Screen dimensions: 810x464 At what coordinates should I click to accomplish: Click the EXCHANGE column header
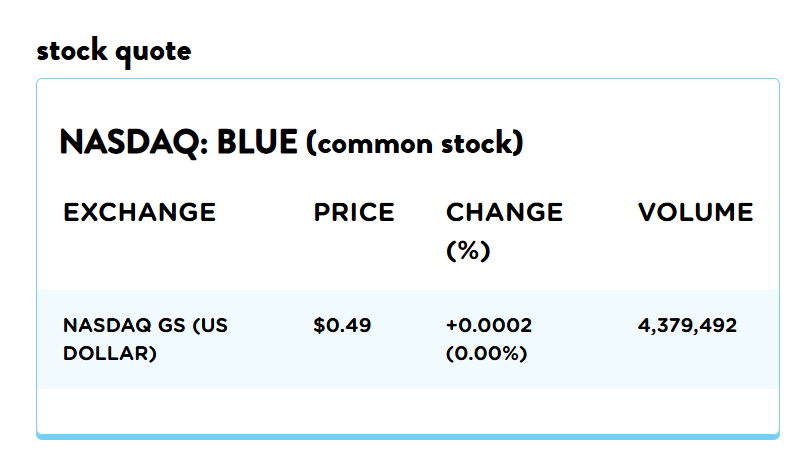point(139,212)
